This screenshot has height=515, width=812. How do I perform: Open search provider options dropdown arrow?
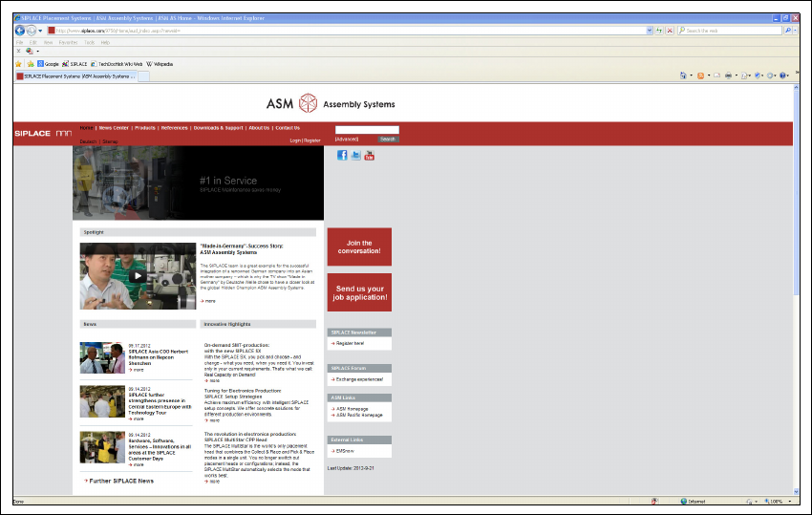796,31
